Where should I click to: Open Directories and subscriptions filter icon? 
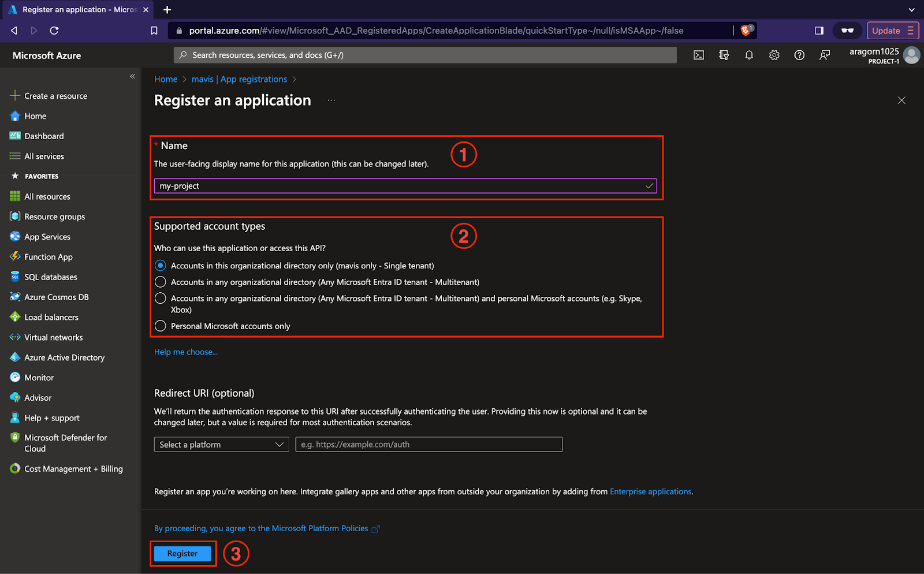point(724,55)
